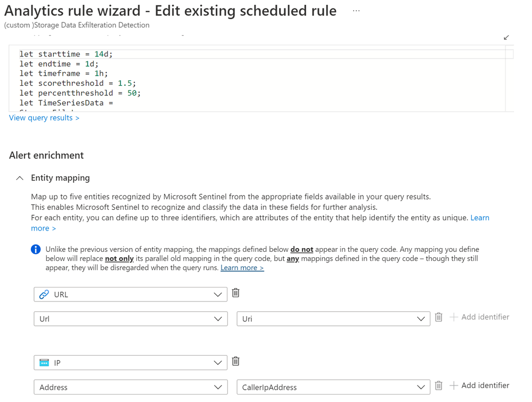The height and width of the screenshot is (402, 532).
Task: Open the CallerIpAddress value dropdown
Action: click(x=333, y=388)
